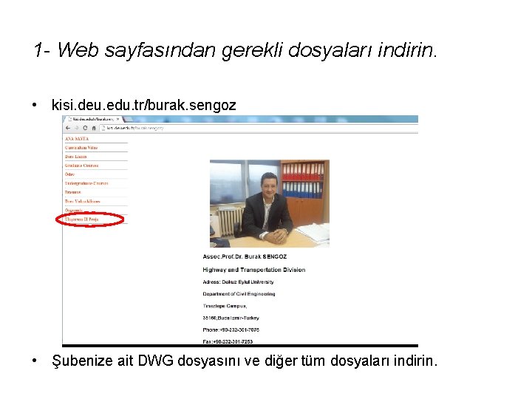Click the browser Forward arrow button
The width and height of the screenshot is (532, 399).
click(x=76, y=128)
